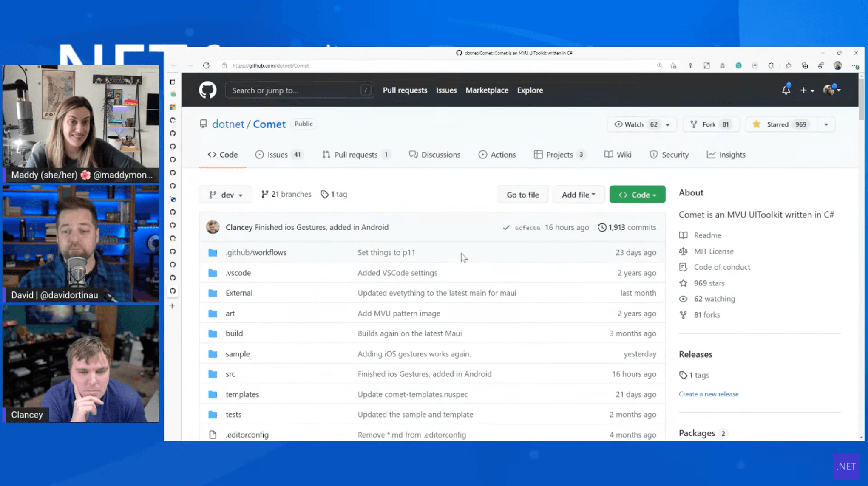The width and height of the screenshot is (868, 486).
Task: Click the watching eye icon in About
Action: coord(683,299)
